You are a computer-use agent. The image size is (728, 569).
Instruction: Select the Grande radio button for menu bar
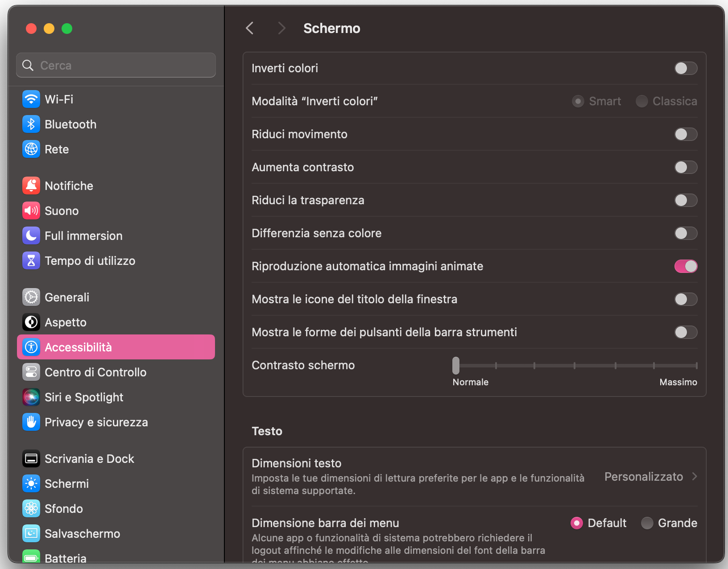pos(647,523)
